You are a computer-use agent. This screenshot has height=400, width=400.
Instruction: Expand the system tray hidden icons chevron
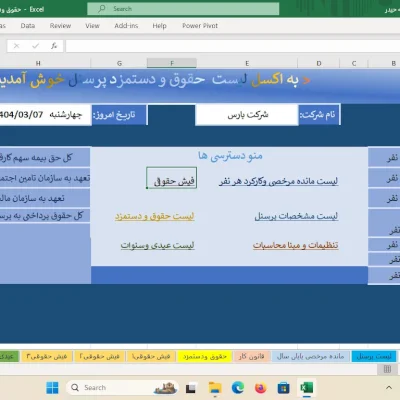(x=389, y=388)
